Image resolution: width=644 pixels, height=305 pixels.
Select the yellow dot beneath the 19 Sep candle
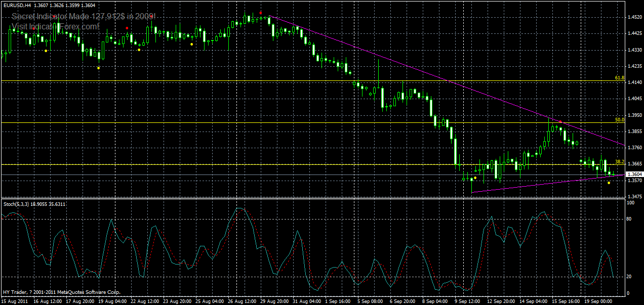click(x=609, y=183)
